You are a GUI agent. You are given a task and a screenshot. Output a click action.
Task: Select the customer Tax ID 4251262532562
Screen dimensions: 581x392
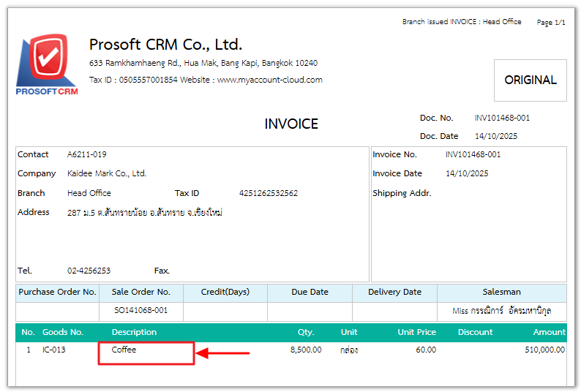pyautogui.click(x=268, y=193)
